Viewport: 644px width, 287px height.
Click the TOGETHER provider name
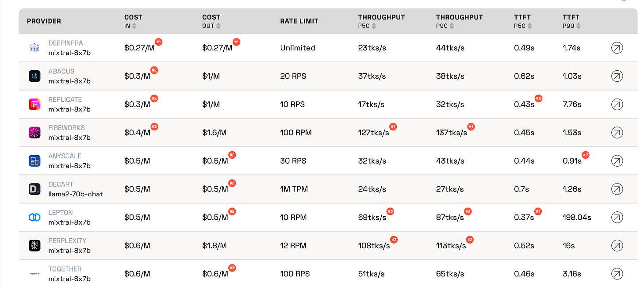[65, 269]
